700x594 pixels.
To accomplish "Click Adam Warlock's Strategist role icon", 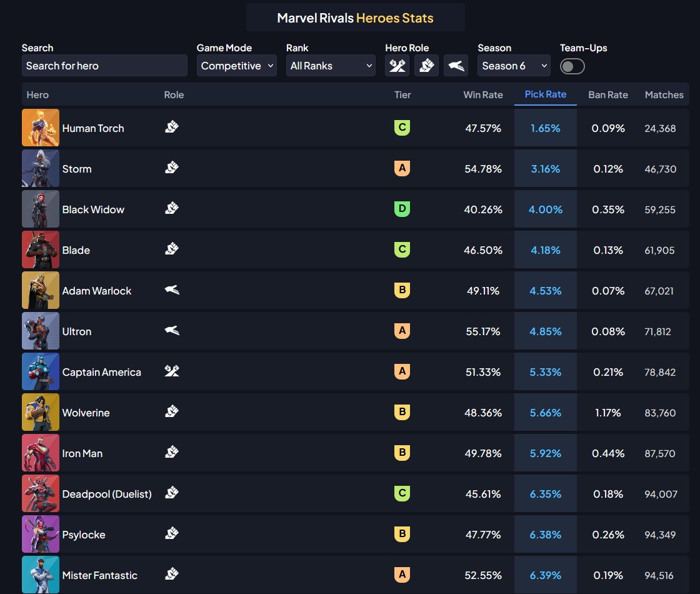I will pos(172,290).
